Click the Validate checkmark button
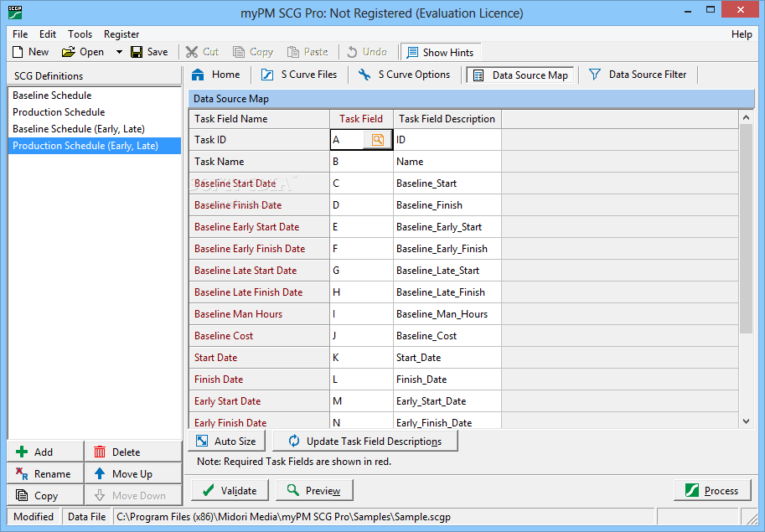The width and height of the screenshot is (765, 532). coord(230,491)
